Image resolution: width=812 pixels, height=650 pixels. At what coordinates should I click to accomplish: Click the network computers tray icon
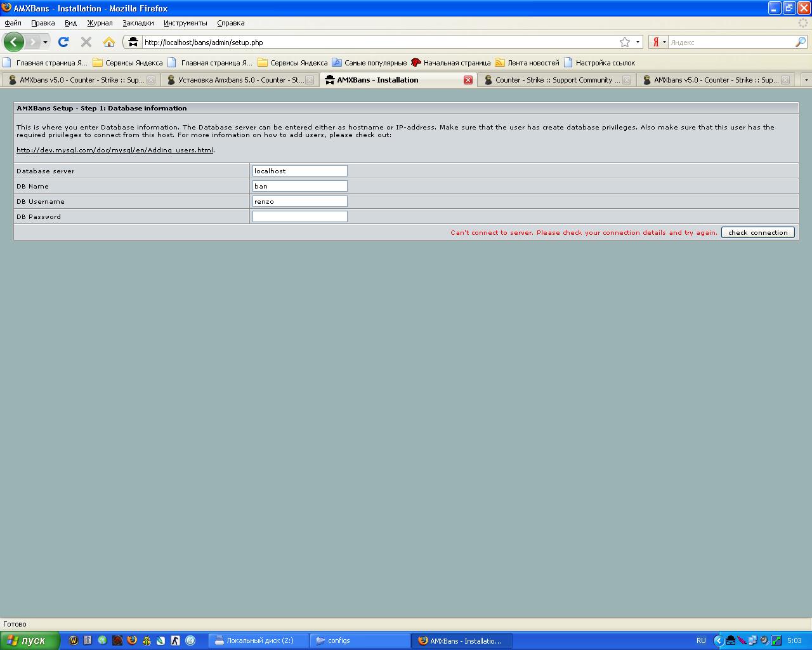click(752, 640)
